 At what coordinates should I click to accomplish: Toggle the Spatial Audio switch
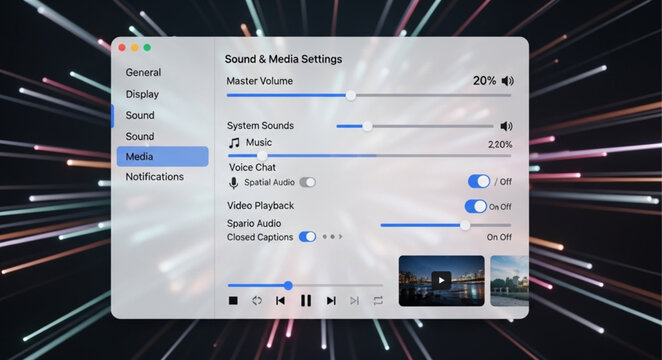(307, 182)
